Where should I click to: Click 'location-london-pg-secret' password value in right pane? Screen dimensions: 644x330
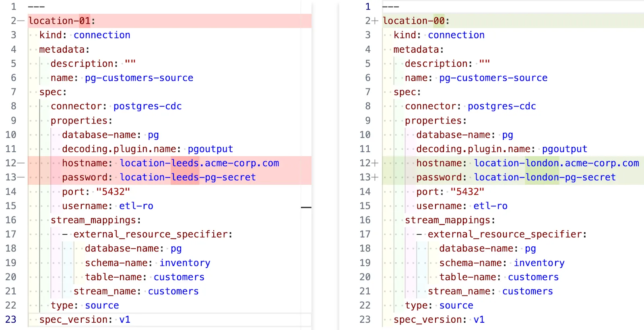tap(545, 177)
